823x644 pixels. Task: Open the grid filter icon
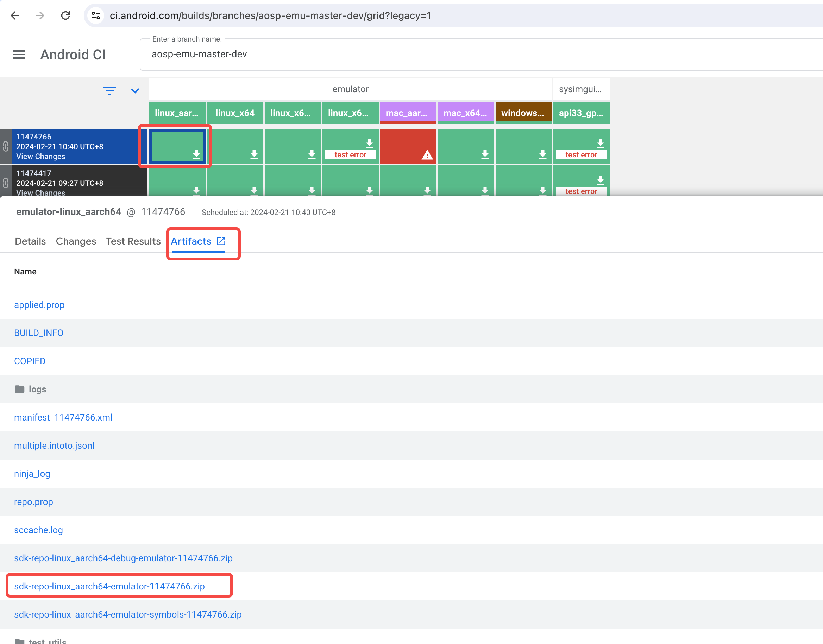coord(110,90)
